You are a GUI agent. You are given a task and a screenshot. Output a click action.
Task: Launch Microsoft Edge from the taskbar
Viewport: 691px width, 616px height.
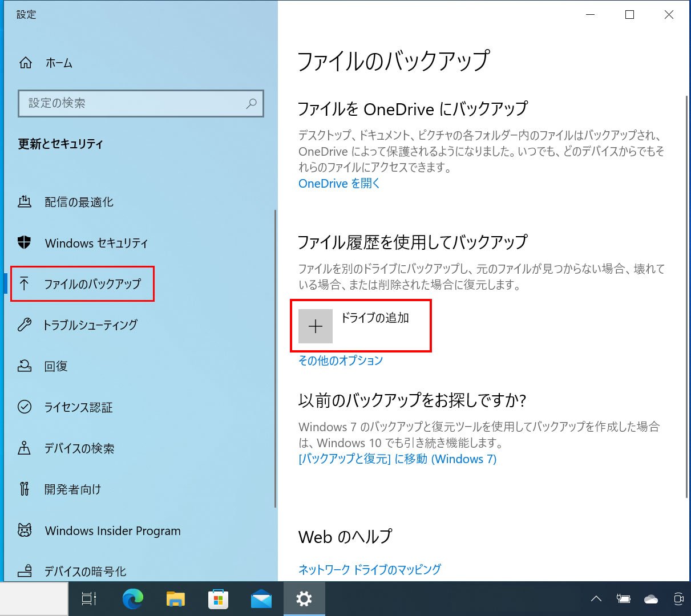click(133, 599)
